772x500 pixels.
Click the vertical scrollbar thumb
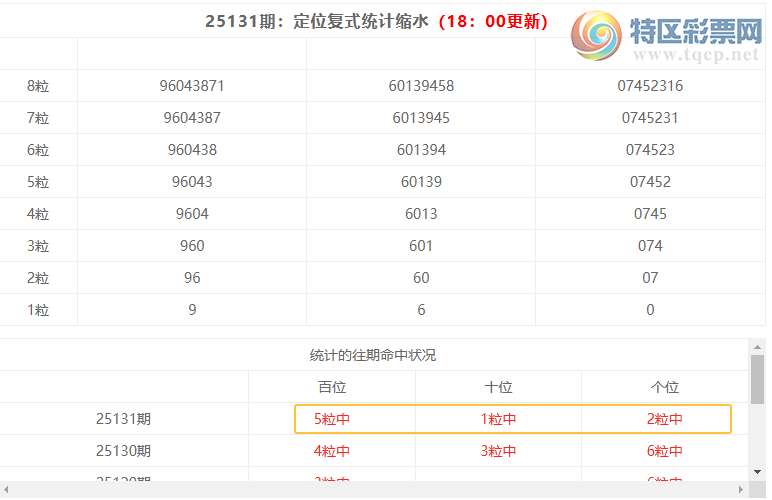(757, 378)
